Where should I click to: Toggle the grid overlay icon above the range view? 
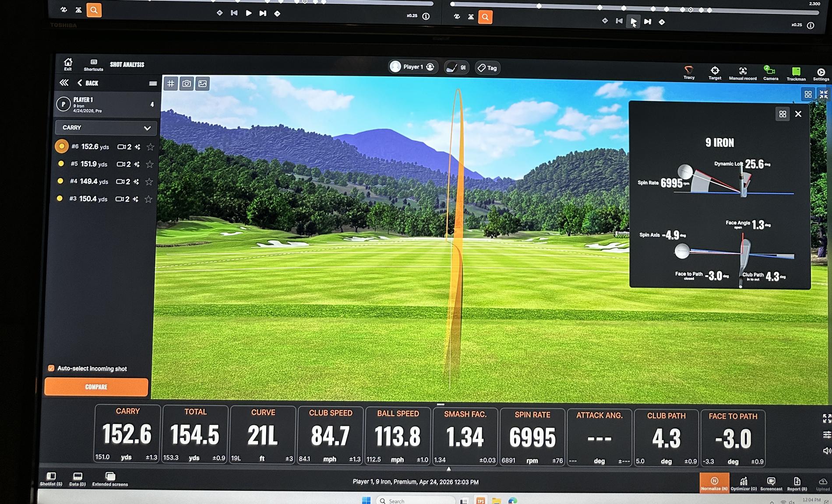pos(171,83)
